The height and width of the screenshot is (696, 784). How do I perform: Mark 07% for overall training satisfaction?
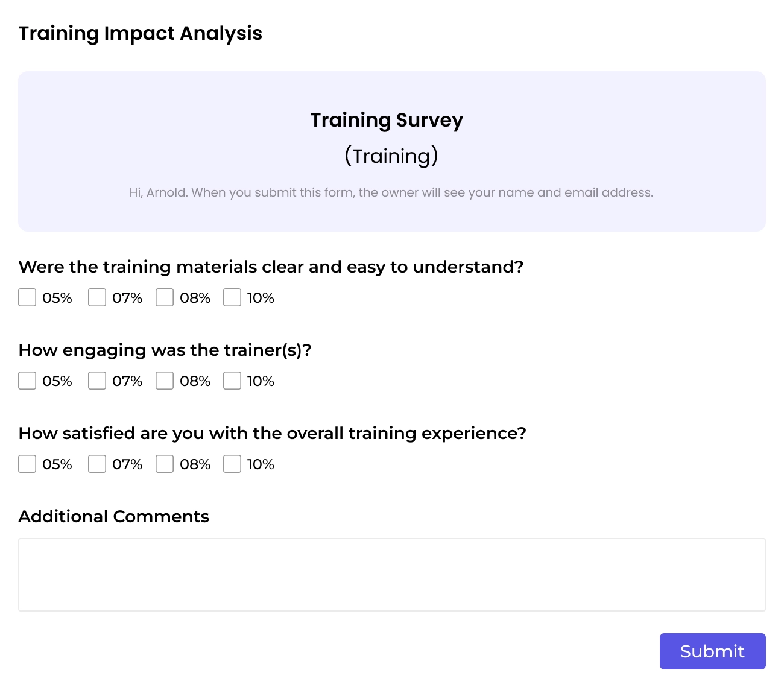click(x=97, y=464)
